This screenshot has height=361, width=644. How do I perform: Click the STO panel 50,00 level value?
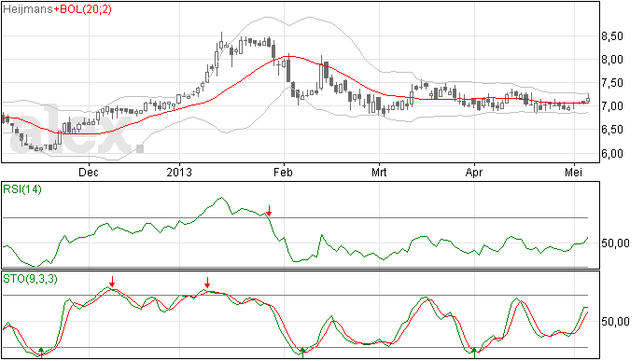pos(615,321)
